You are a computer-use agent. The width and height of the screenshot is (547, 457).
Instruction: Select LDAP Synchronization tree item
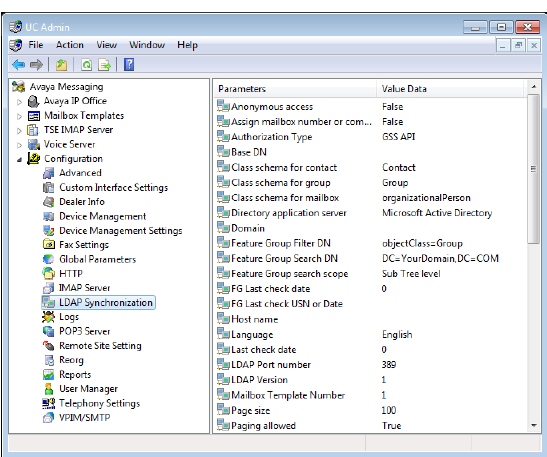pos(98,302)
